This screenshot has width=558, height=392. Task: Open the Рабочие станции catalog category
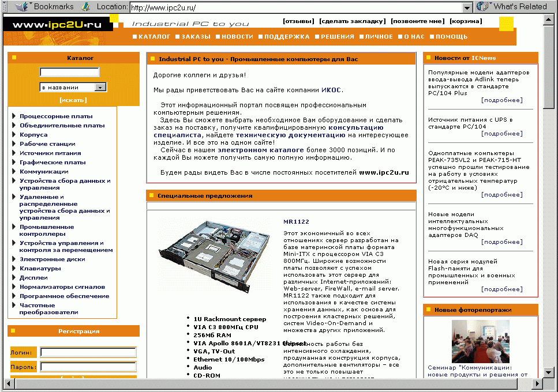pos(47,144)
